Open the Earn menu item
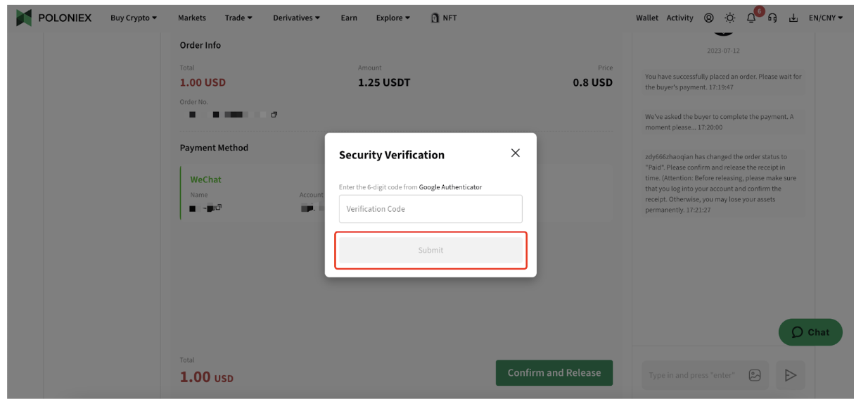 tap(349, 18)
